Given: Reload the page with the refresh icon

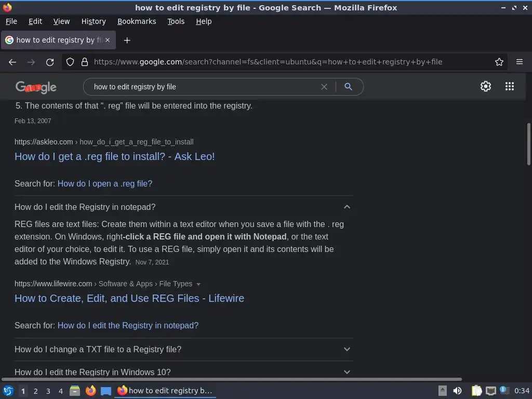Looking at the screenshot, I should tap(50, 62).
